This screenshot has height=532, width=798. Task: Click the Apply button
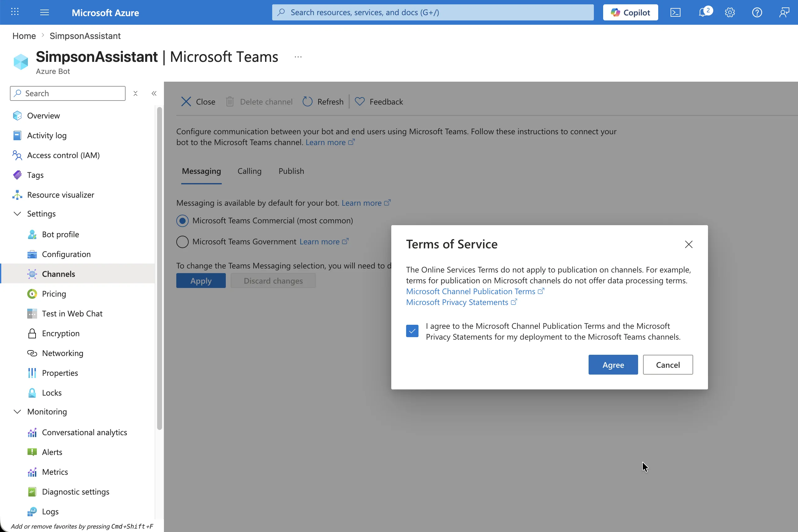[x=201, y=281]
